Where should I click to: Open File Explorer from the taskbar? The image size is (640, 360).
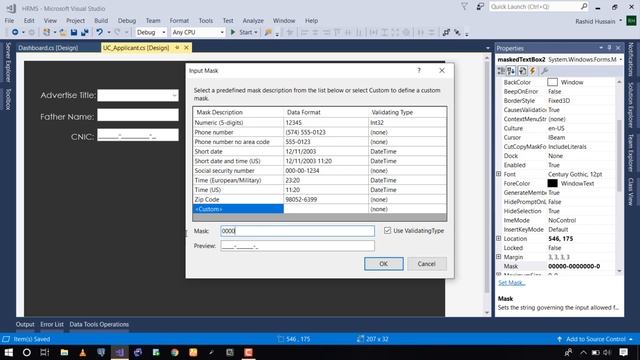[64, 352]
